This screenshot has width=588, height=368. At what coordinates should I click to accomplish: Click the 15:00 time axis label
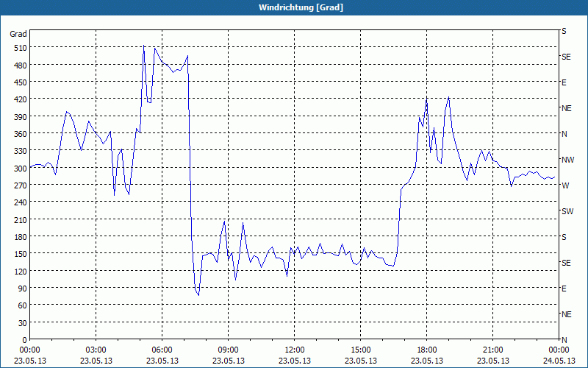coord(360,350)
